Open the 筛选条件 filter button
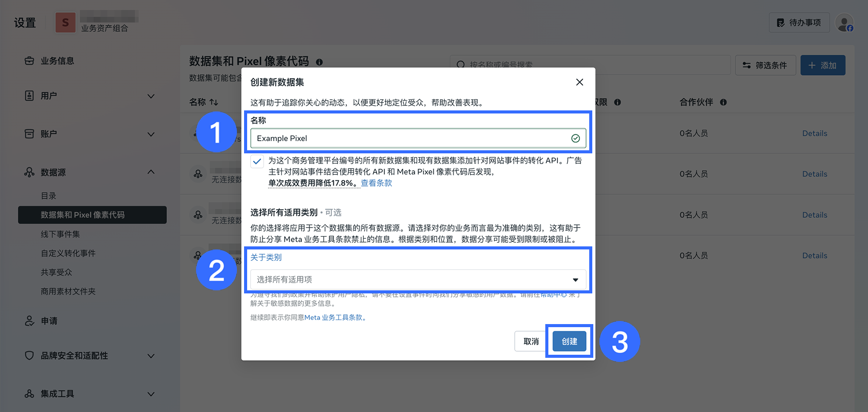 765,65
